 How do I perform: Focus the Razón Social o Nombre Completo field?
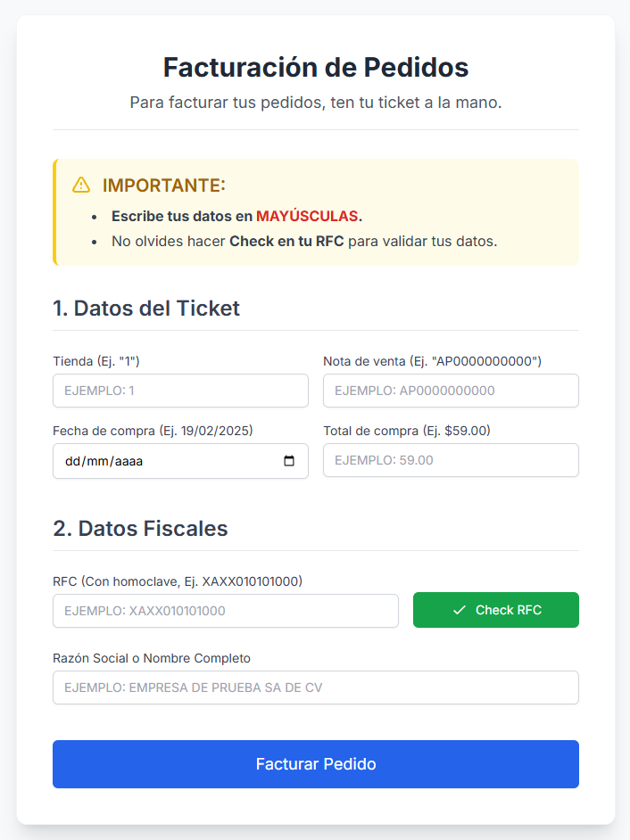coord(316,688)
